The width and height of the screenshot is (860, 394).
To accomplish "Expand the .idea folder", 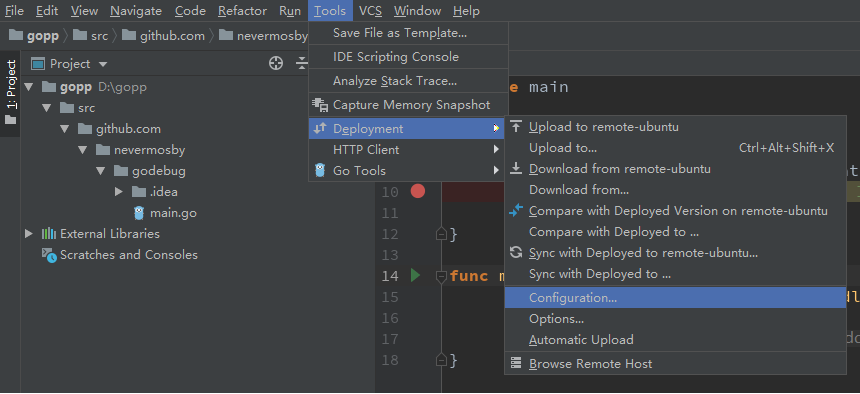I will pos(119,192).
